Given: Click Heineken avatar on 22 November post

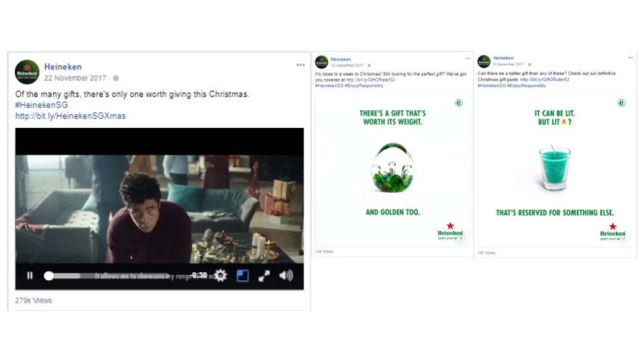Looking at the screenshot, I should pyautogui.click(x=27, y=72).
